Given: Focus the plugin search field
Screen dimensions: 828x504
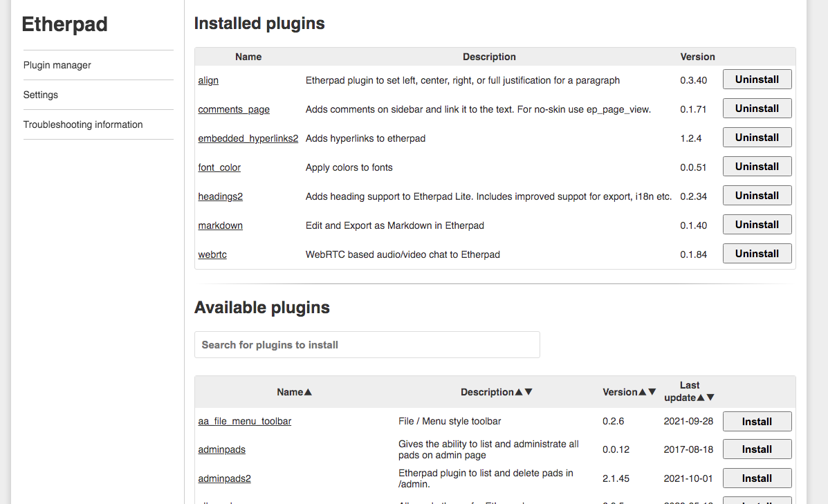Looking at the screenshot, I should click(367, 344).
